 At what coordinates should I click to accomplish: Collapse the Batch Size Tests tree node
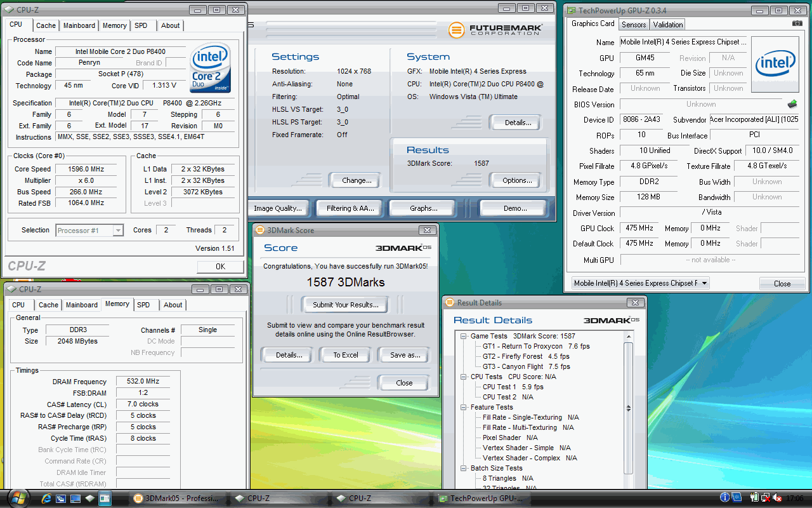click(464, 469)
